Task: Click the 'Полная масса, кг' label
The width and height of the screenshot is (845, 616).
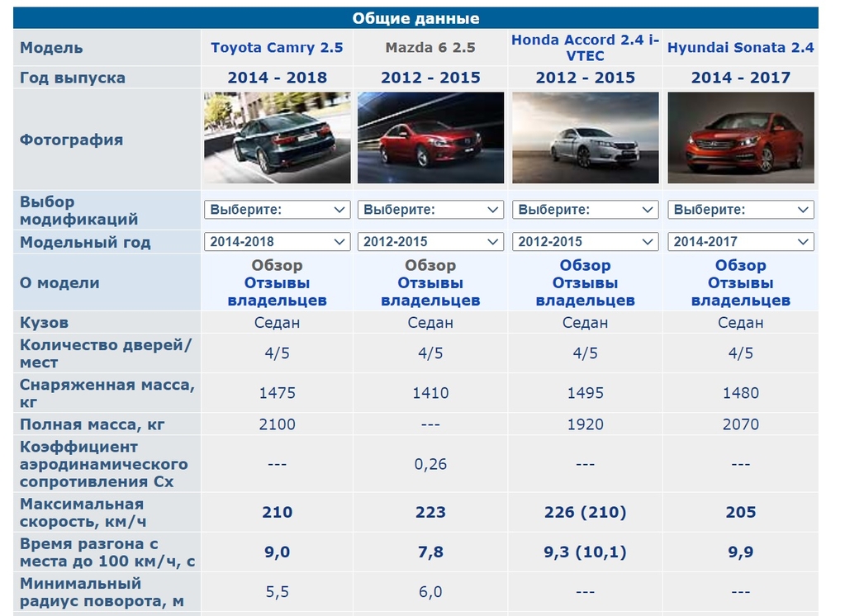Action: pyautogui.click(x=93, y=424)
